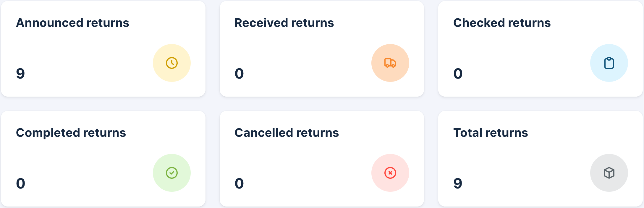Click the red X circle icon

pos(390,173)
